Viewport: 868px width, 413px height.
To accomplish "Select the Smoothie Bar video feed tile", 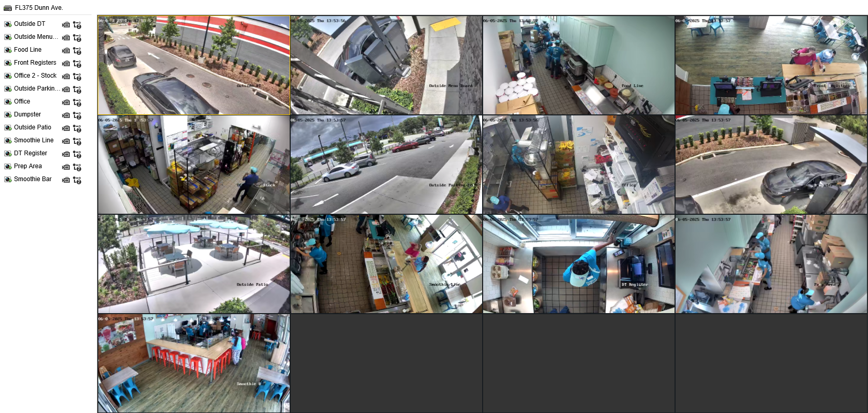I will [x=194, y=363].
